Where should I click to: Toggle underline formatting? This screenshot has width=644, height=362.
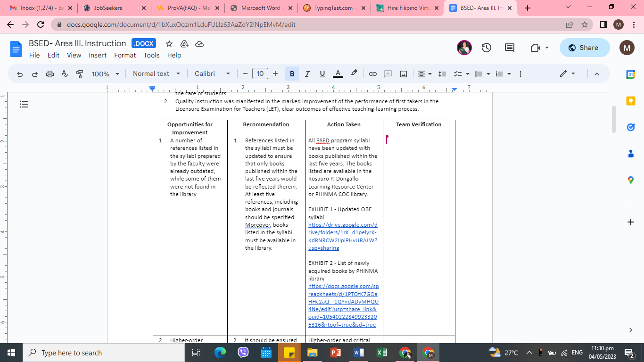[x=322, y=74]
